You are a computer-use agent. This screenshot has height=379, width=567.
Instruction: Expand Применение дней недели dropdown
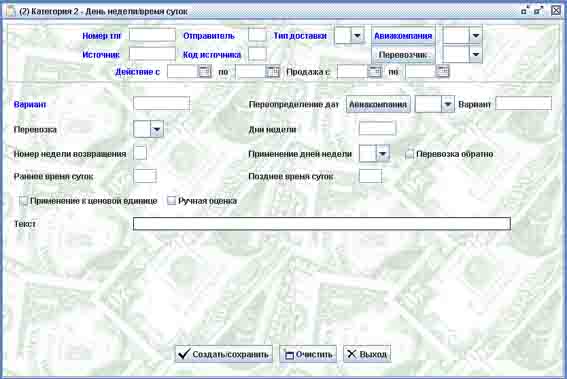(383, 154)
